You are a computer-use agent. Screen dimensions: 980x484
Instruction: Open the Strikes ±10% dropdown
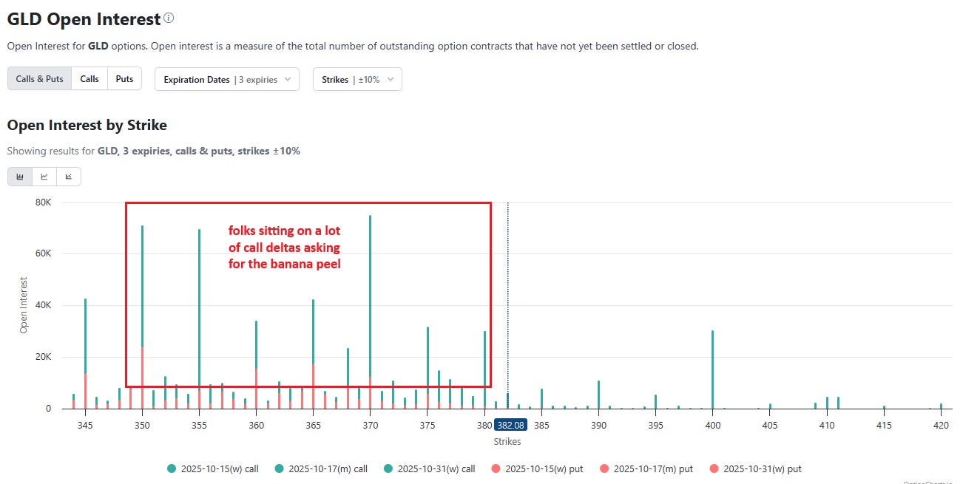[358, 79]
